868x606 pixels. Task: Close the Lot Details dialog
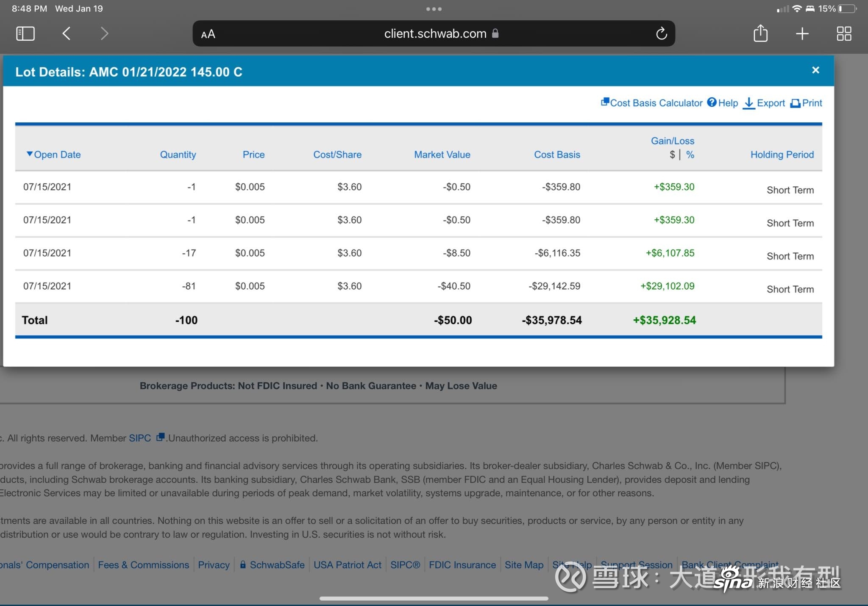tap(815, 70)
